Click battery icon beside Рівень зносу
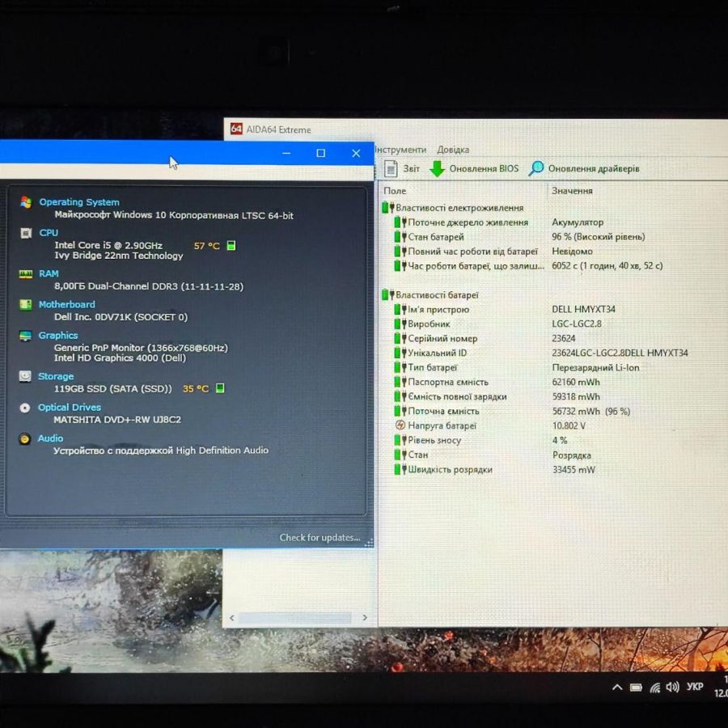This screenshot has height=728, width=728. [x=400, y=440]
